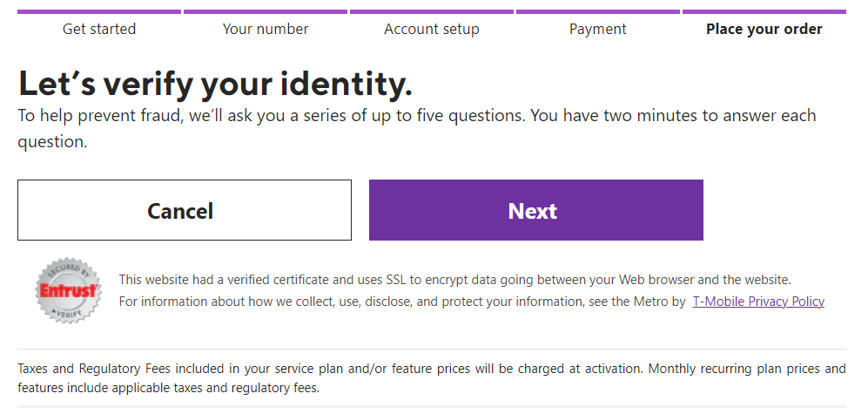This screenshot has height=414, width=868.
Task: Select the Place your order step
Action: point(764,29)
